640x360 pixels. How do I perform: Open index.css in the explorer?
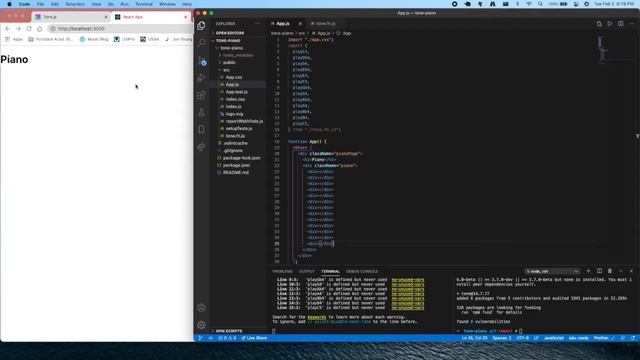point(235,99)
